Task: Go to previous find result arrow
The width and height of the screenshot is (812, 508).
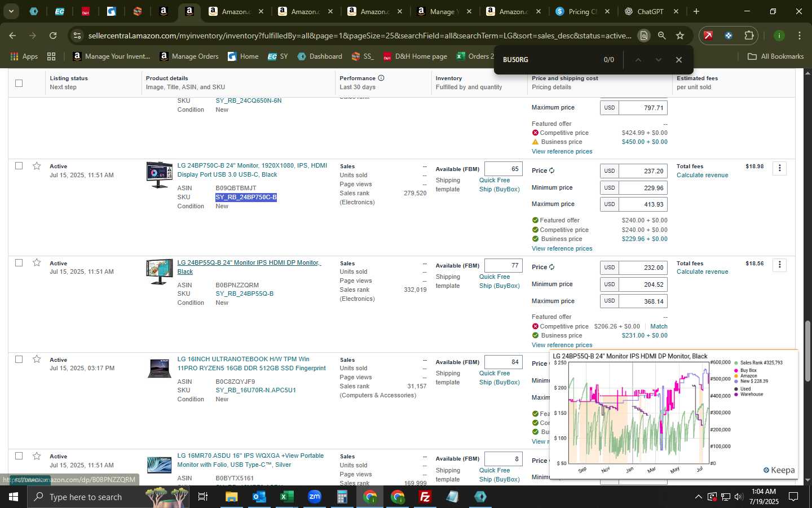Action: pos(638,60)
